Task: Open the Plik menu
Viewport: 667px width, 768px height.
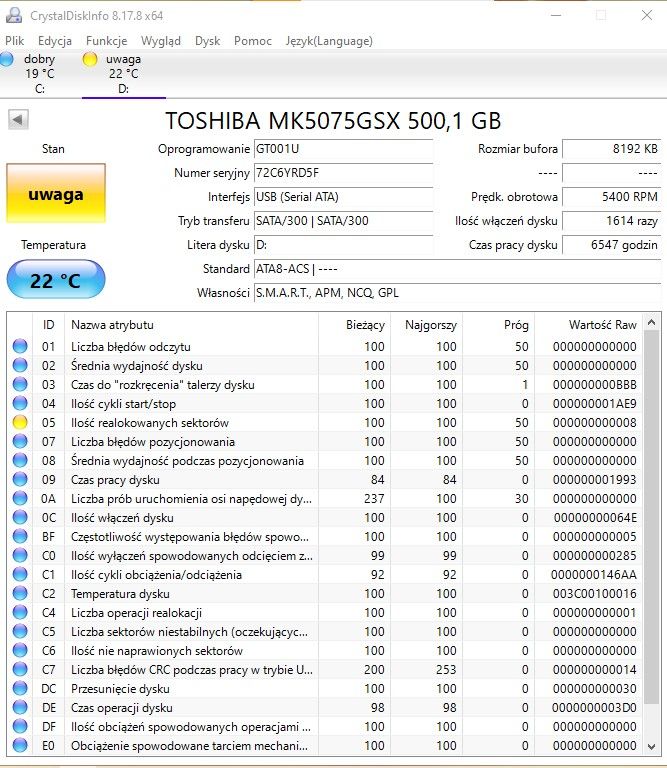Action: coord(14,41)
